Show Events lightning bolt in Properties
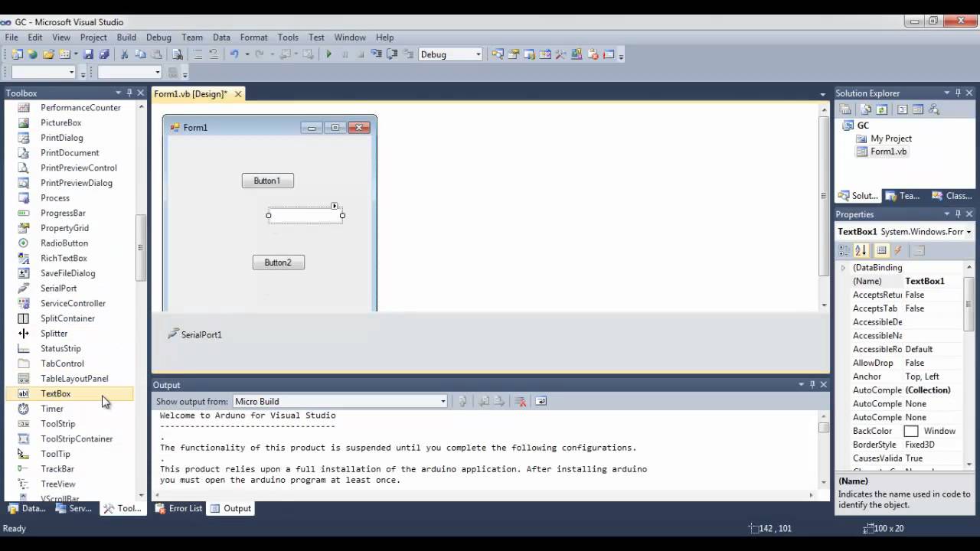Viewport: 980px width, 551px height. pos(898,250)
